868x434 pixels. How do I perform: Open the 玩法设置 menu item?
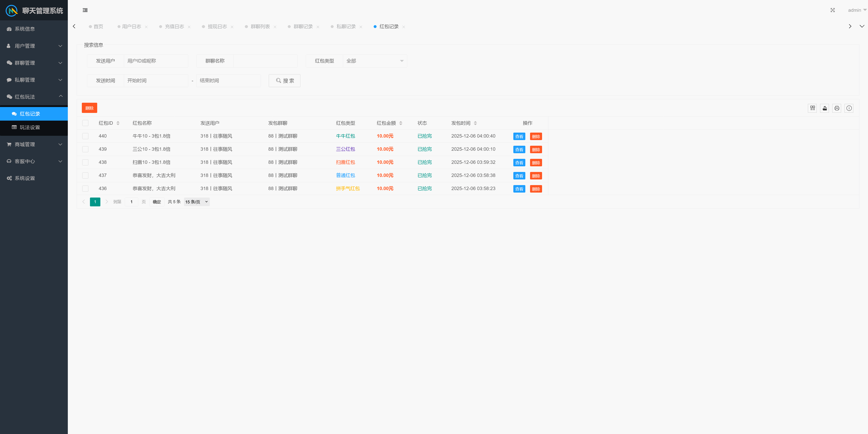[30, 127]
